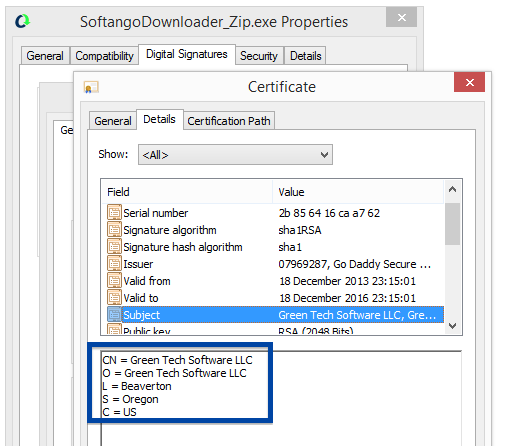This screenshot has height=446, width=506.
Task: Open the Certification Path tab
Action: pos(229,121)
